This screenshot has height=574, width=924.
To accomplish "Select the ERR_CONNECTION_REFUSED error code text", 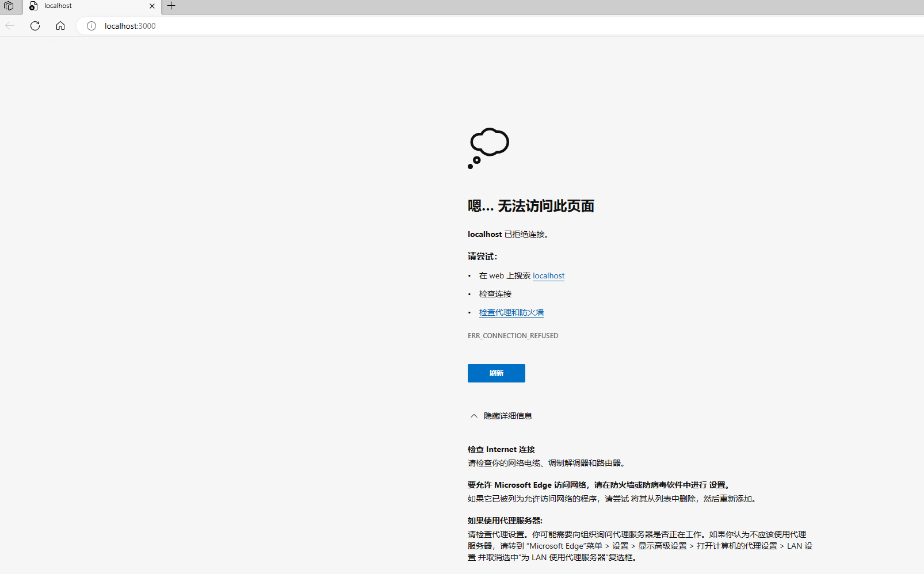I will 513,335.
